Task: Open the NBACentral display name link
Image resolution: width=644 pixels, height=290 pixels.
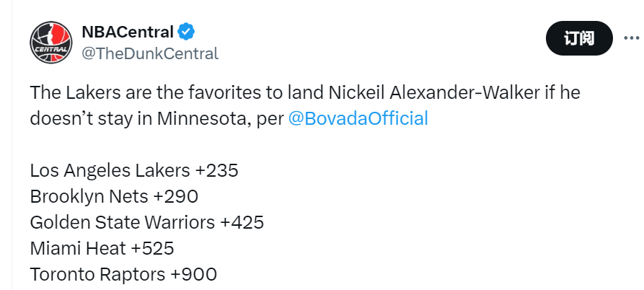Action: click(128, 32)
